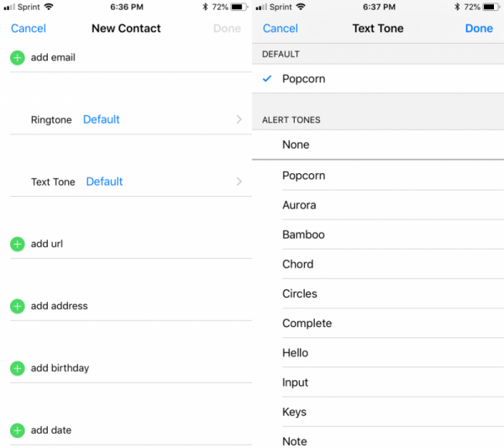Tap Wi-Fi icon in New Contact status bar
This screenshot has height=448, width=504.
tap(48, 7)
